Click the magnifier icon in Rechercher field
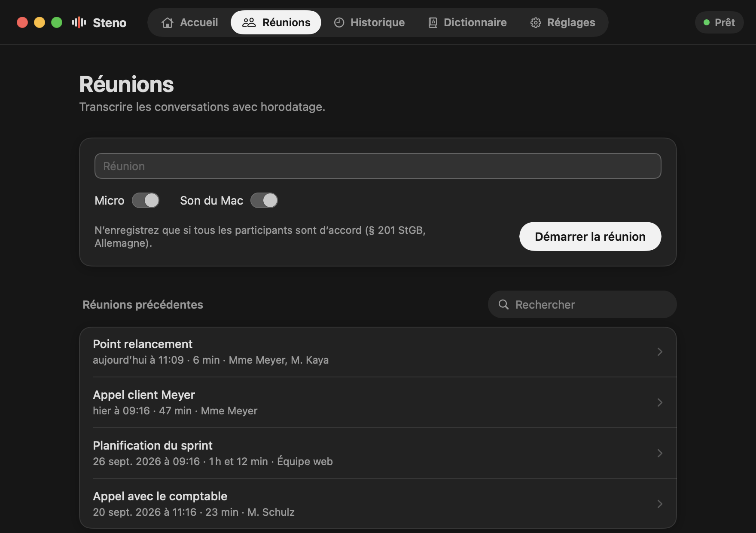The height and width of the screenshot is (533, 756). pos(503,304)
